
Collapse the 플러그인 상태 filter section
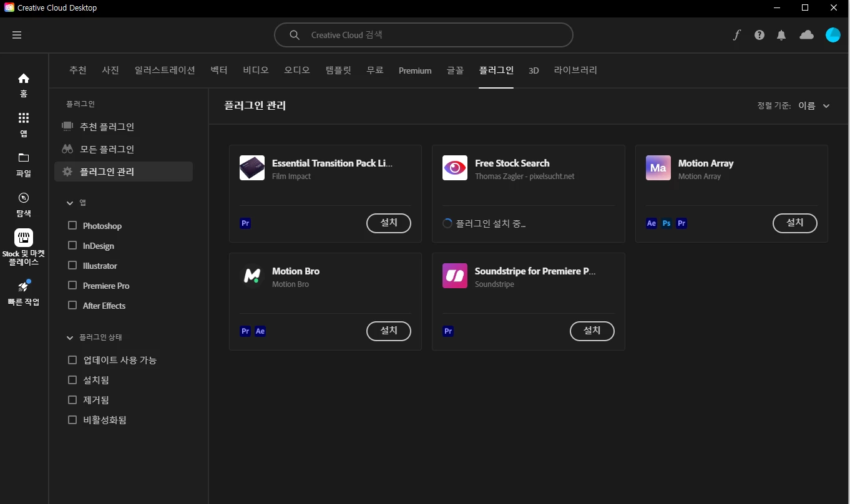(70, 337)
